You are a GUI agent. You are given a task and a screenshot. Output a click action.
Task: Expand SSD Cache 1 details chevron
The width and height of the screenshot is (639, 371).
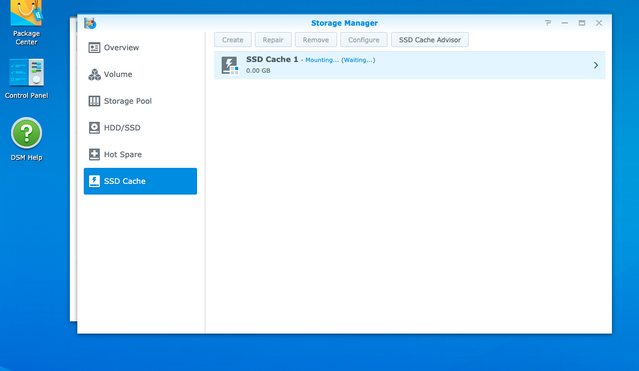(596, 65)
